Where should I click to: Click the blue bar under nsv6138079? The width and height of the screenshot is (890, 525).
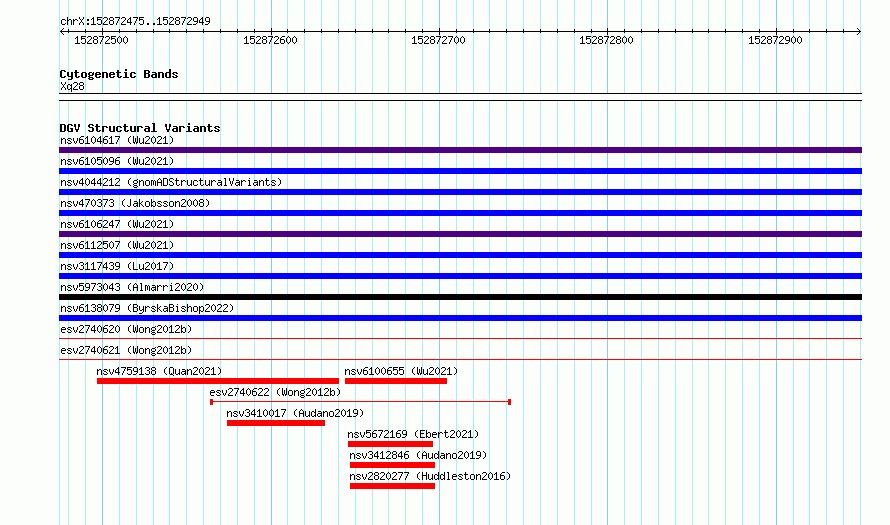point(460,318)
